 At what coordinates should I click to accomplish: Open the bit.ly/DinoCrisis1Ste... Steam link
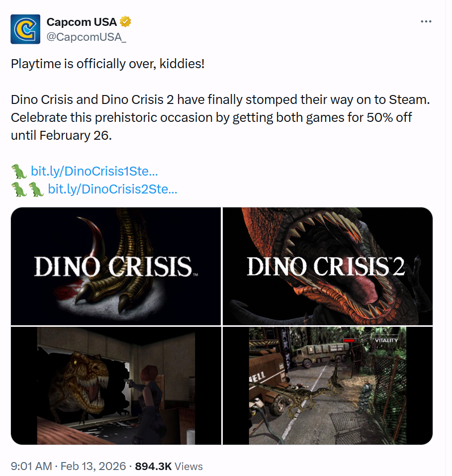pyautogui.click(x=94, y=172)
